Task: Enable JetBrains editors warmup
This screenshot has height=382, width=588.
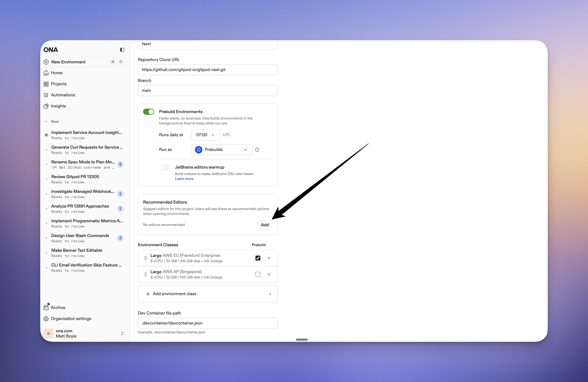Action: (164, 167)
